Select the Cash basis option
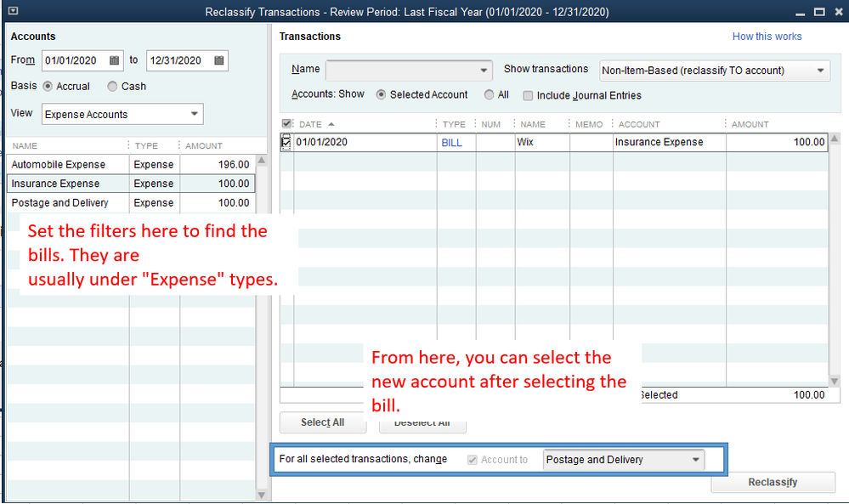This screenshot has height=504, width=849. (112, 86)
